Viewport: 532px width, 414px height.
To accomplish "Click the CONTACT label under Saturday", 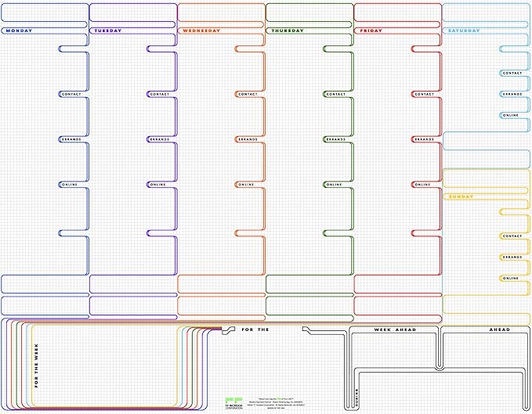I will [x=512, y=73].
